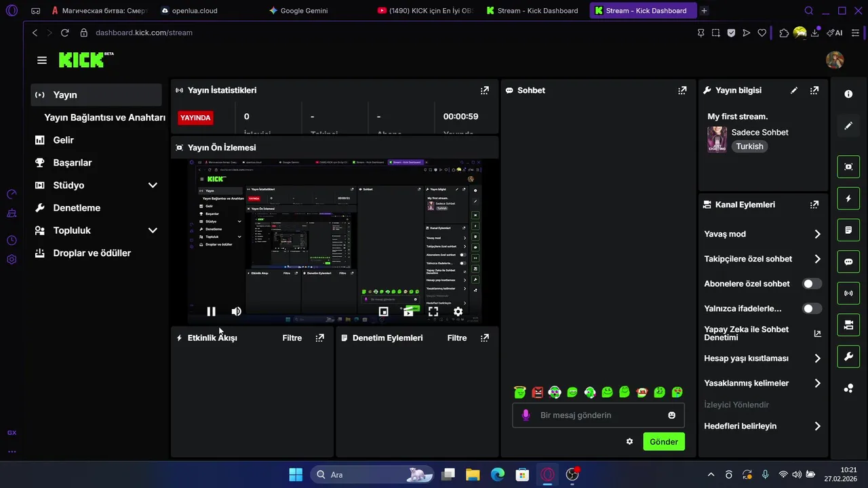Toggle the chat bubble icon in right rail
The height and width of the screenshot is (488, 868).
[848, 262]
